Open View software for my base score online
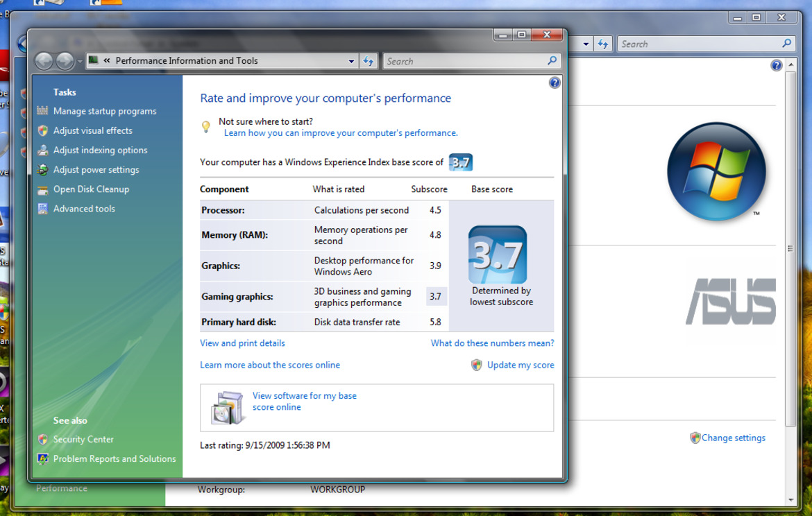Image resolution: width=812 pixels, height=516 pixels. click(305, 401)
